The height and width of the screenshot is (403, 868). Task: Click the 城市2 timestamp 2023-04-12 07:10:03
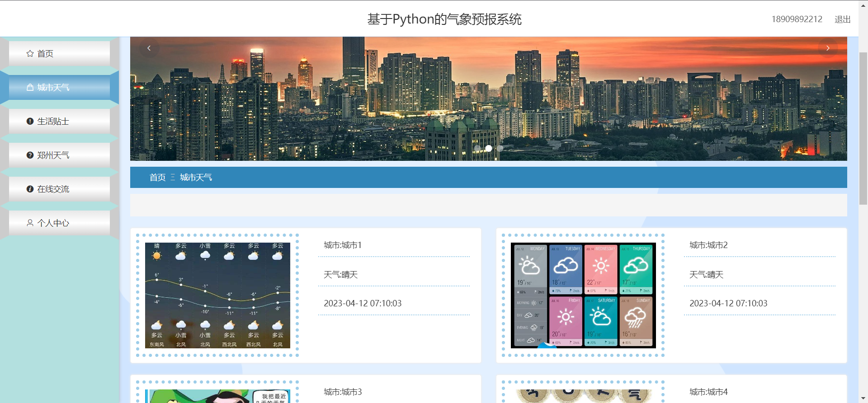[x=728, y=304]
